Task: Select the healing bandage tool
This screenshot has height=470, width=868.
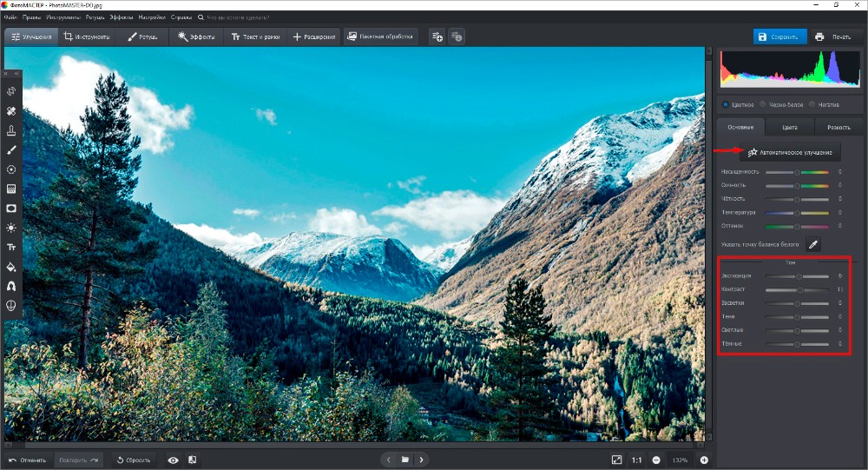Action: coord(11,111)
